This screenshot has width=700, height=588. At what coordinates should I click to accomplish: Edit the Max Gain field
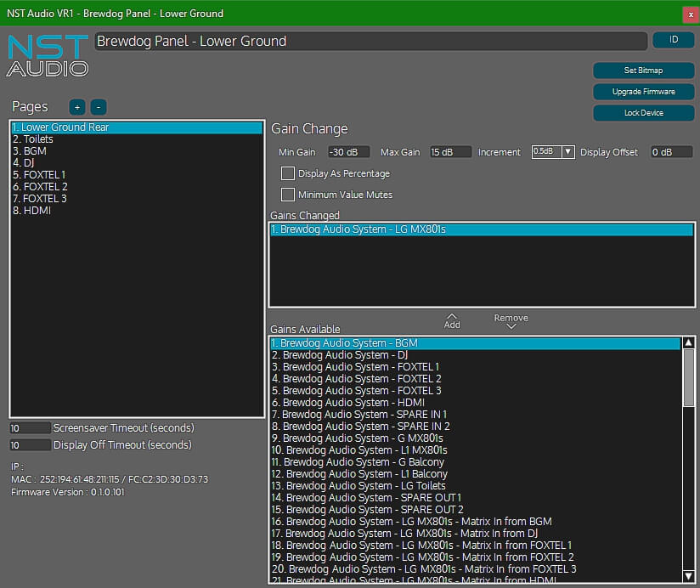click(x=450, y=152)
